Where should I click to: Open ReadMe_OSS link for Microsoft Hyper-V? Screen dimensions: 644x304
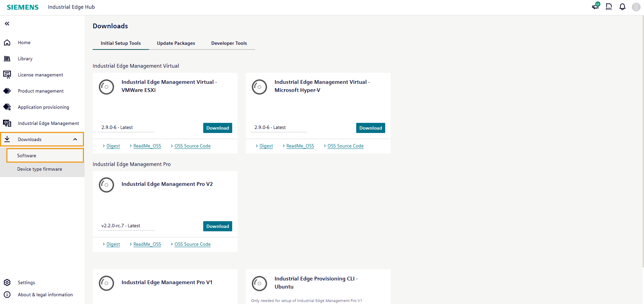[300, 146]
